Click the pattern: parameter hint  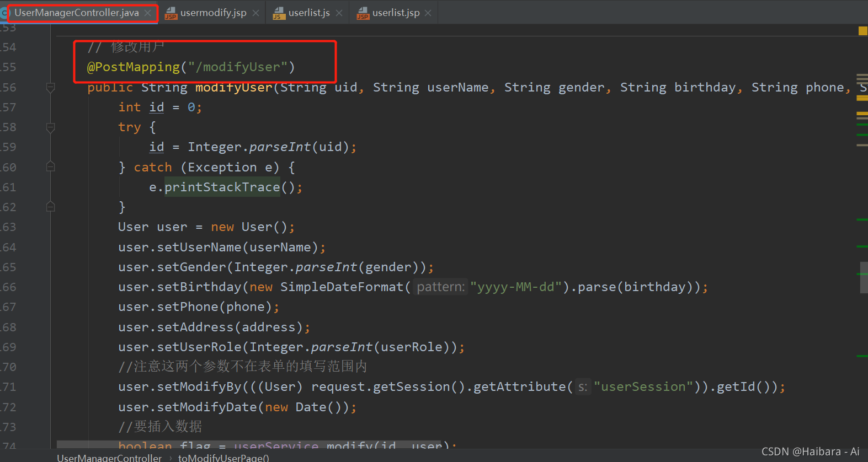440,287
